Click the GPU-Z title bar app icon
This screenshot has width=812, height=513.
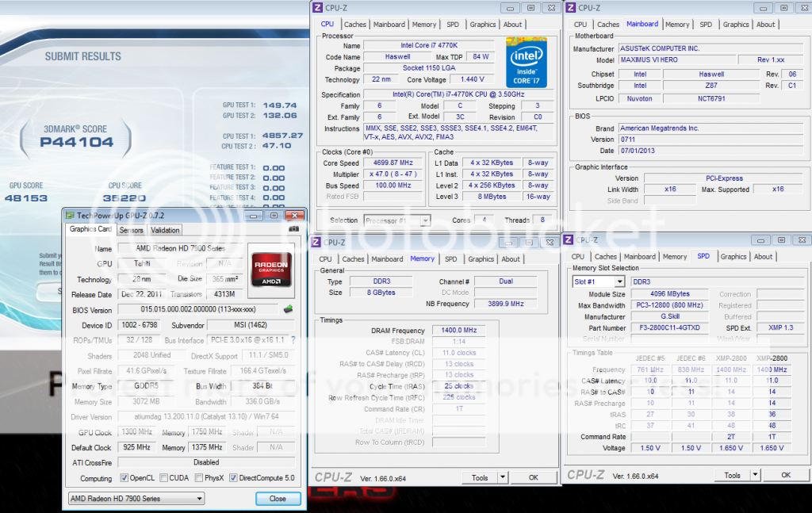(71, 215)
